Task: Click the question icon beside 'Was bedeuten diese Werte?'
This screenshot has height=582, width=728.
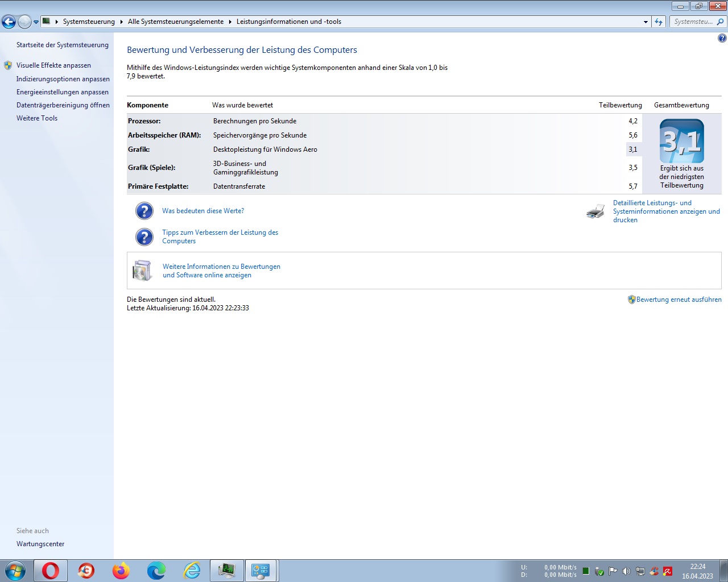Action: tap(144, 211)
